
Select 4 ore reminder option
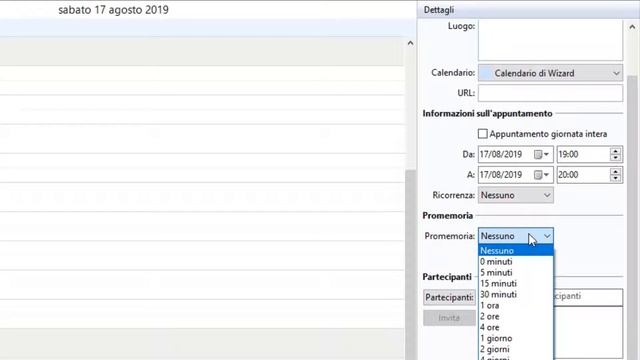click(x=516, y=327)
